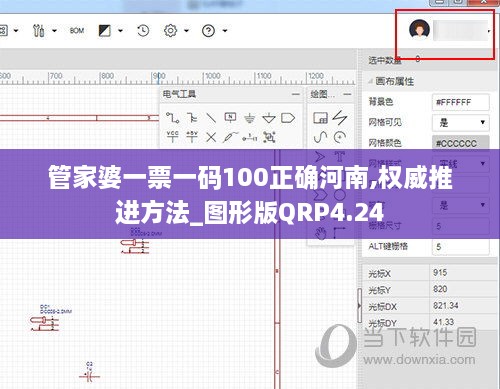The height and width of the screenshot is (389, 500).
Task: Select the Wire tool in electrical tools
Action: [172, 118]
